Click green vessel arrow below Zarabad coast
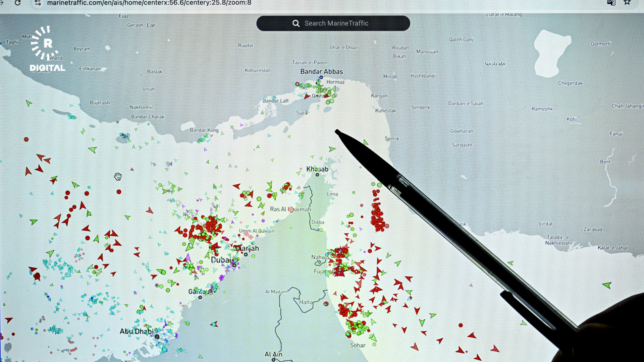The image size is (644, 362). tap(607, 285)
